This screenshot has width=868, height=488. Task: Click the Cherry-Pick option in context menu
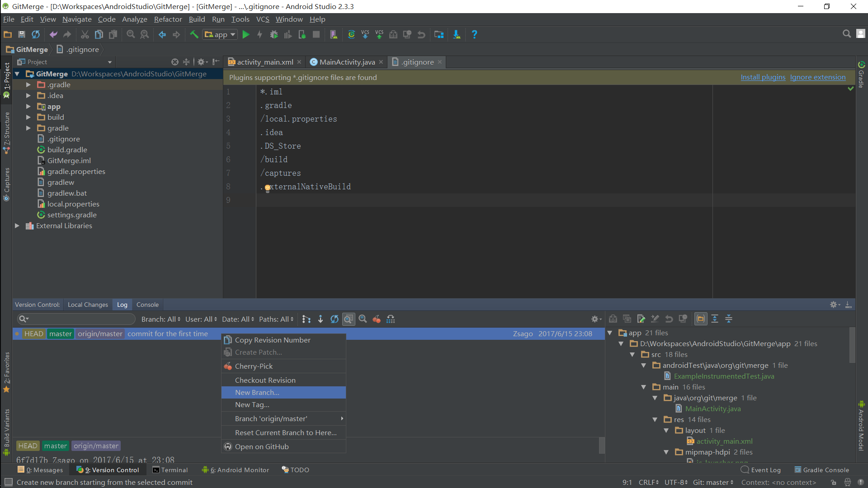(x=255, y=366)
